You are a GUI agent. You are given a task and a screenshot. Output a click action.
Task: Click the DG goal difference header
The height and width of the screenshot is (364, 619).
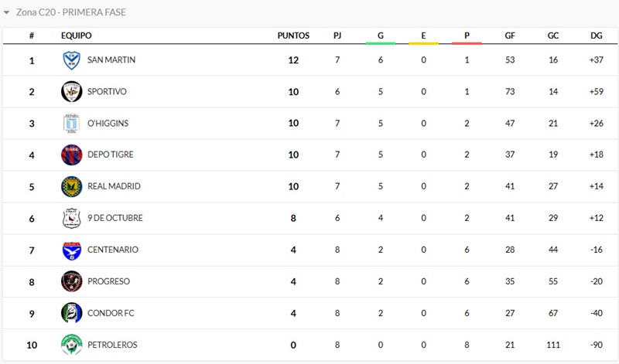[596, 36]
